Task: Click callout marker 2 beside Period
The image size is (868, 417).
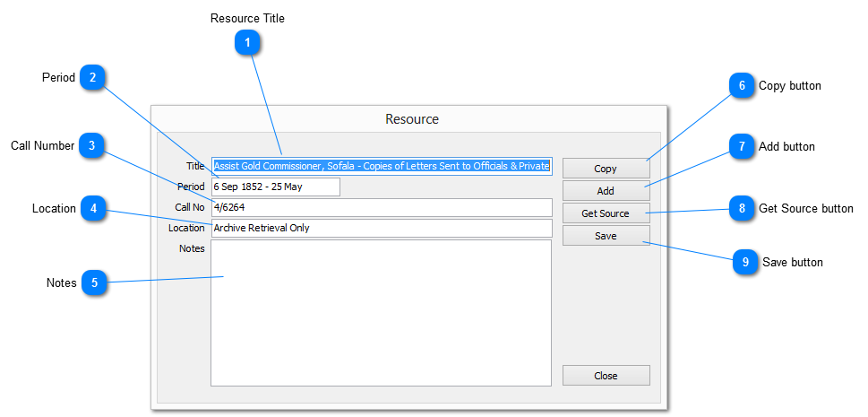Action: coord(93,78)
